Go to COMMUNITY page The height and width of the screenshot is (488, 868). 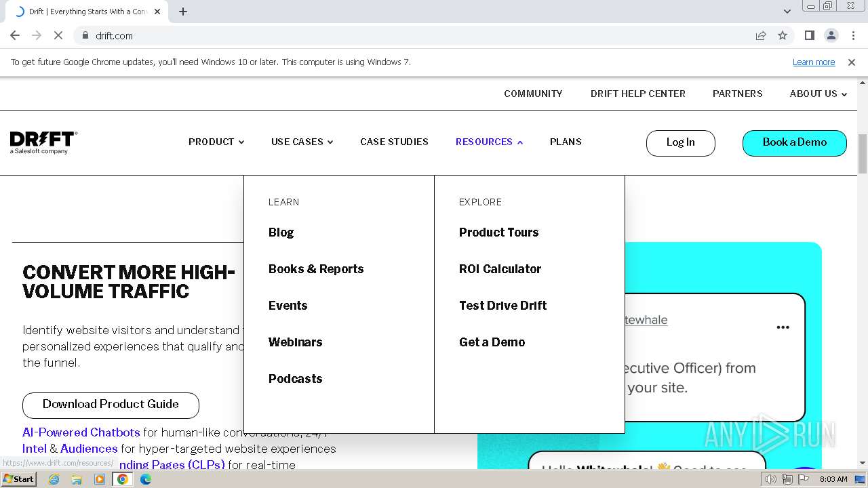[x=533, y=94]
